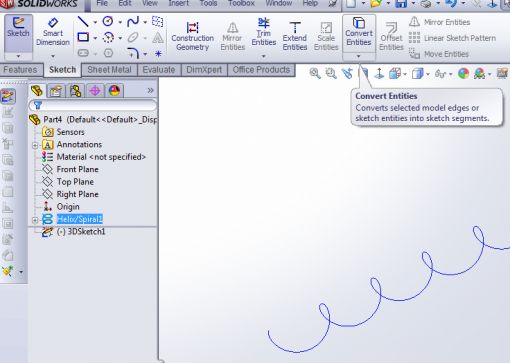Expand the Annotations tree node
The image size is (510, 363).
(x=35, y=145)
